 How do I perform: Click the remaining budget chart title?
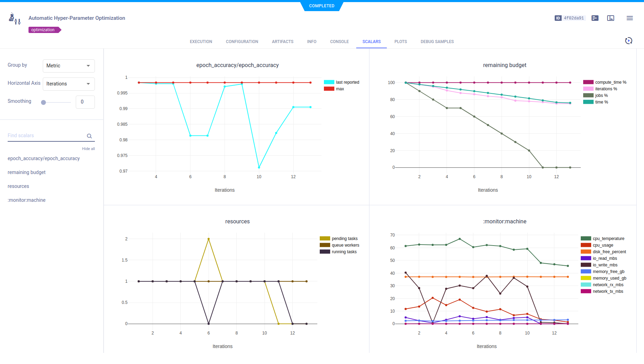(505, 65)
